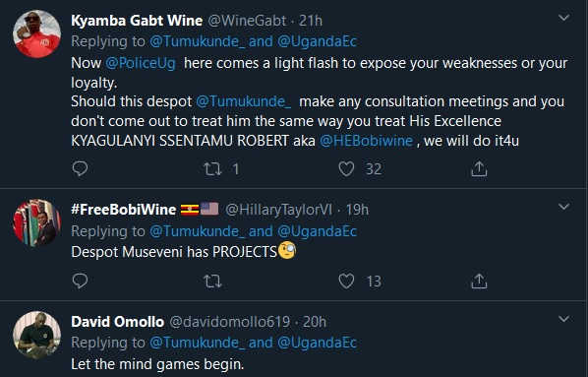Like the tweet with 32 likes

(x=346, y=168)
